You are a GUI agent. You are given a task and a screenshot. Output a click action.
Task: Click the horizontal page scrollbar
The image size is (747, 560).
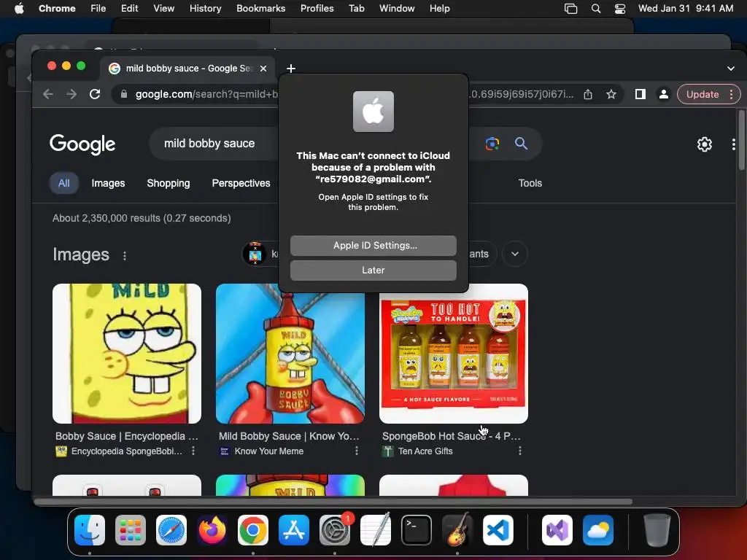point(333,502)
